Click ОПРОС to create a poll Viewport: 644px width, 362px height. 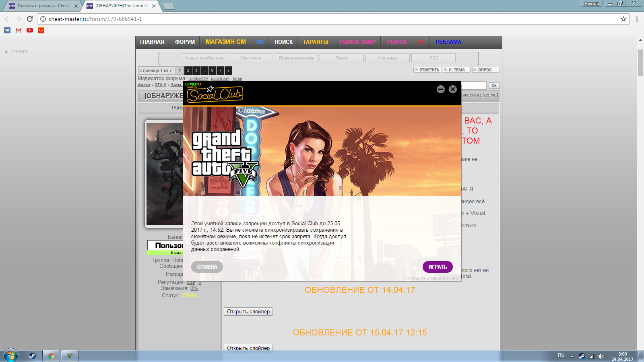point(486,70)
